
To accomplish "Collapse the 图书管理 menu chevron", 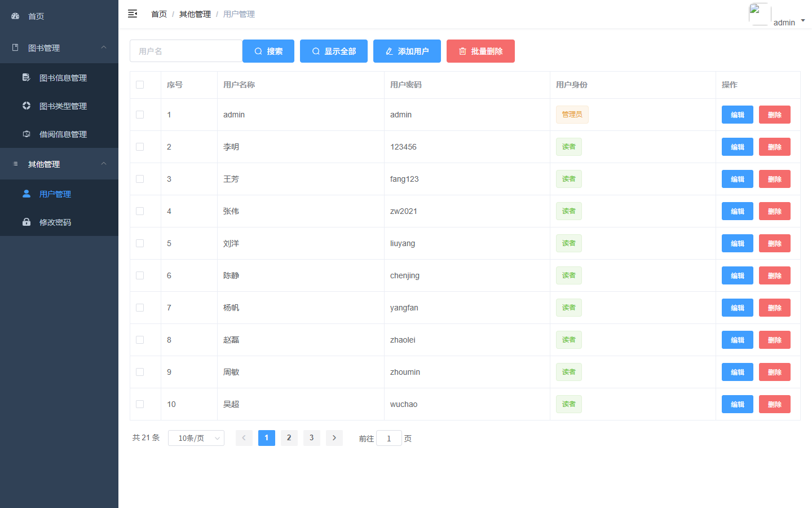I will (x=104, y=47).
